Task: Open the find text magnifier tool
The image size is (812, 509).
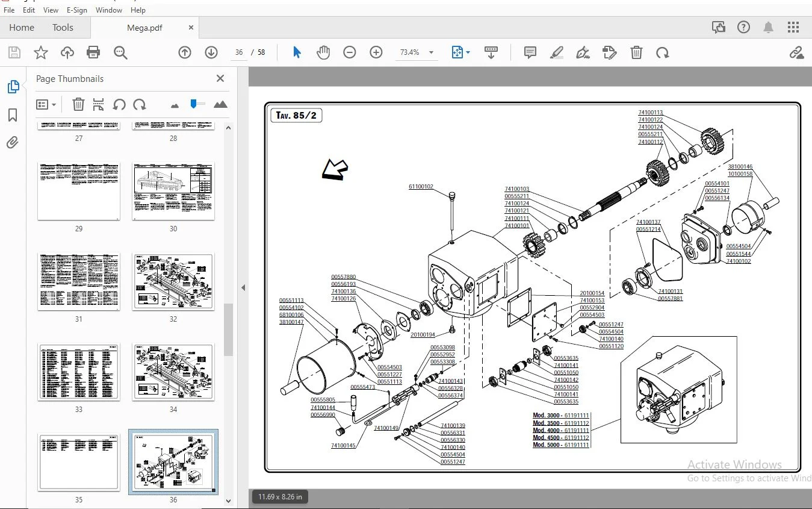Action: point(120,52)
